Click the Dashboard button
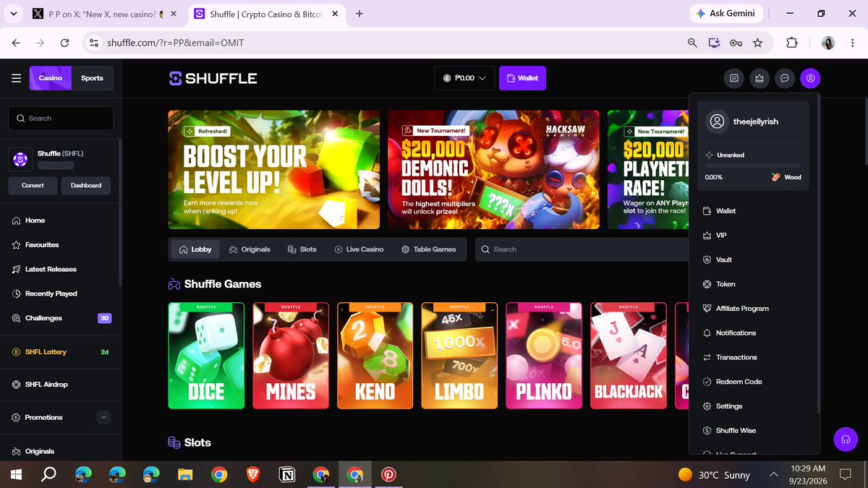The width and height of the screenshot is (868, 488). [x=86, y=185]
